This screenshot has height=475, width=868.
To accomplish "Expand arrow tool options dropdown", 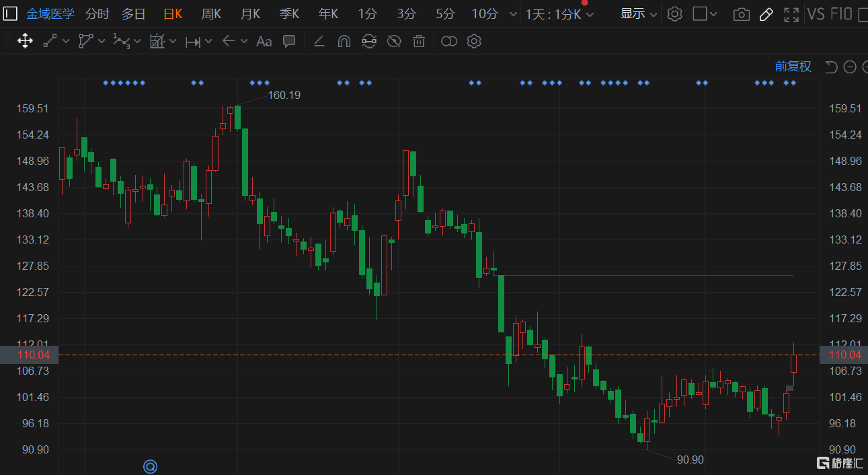I will [243, 42].
